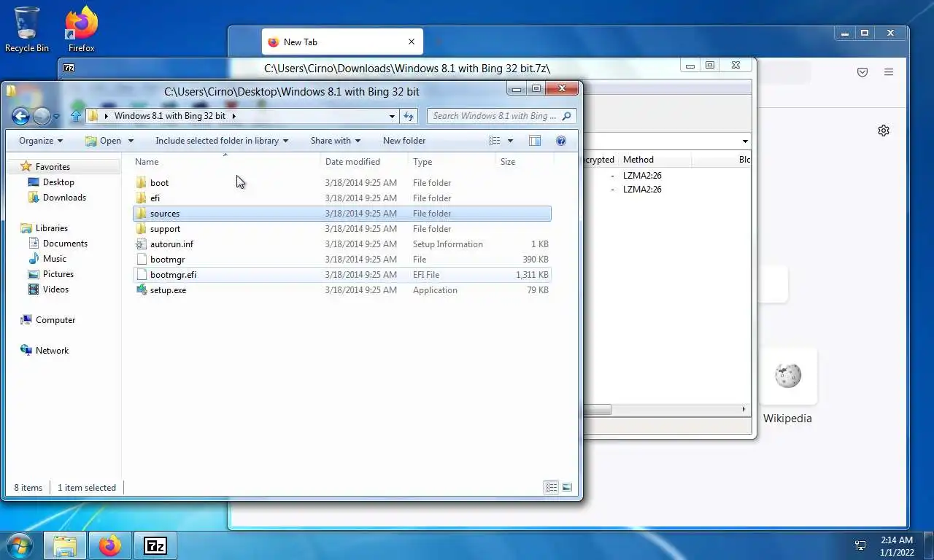Select Downloads under Favorites
The height and width of the screenshot is (560, 934).
(64, 198)
